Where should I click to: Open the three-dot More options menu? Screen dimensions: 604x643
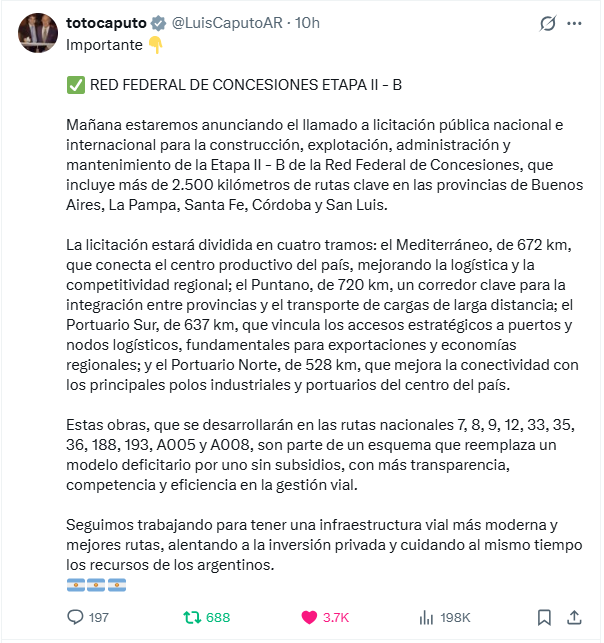pos(575,23)
